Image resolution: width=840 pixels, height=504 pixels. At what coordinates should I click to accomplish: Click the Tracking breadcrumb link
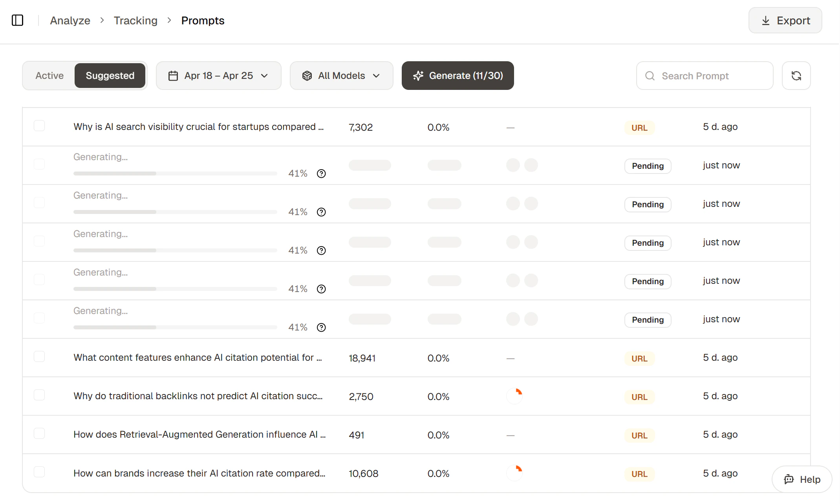point(135,20)
